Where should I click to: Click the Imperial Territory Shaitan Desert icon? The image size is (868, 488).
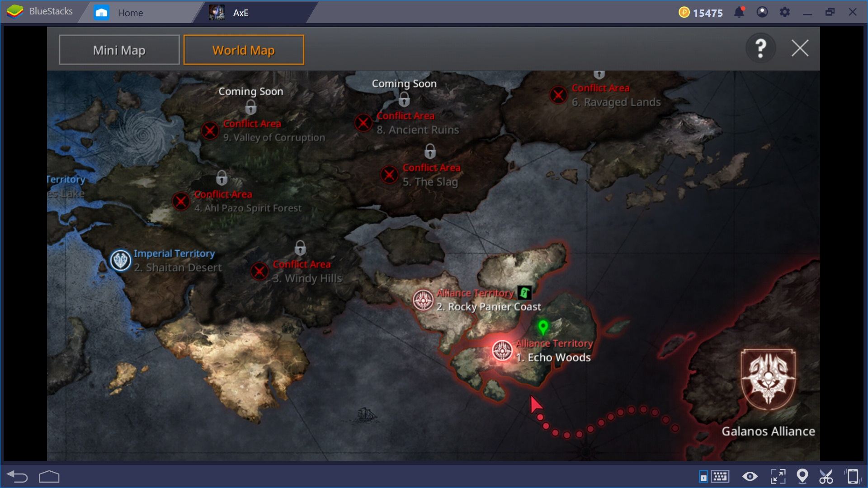click(x=119, y=260)
